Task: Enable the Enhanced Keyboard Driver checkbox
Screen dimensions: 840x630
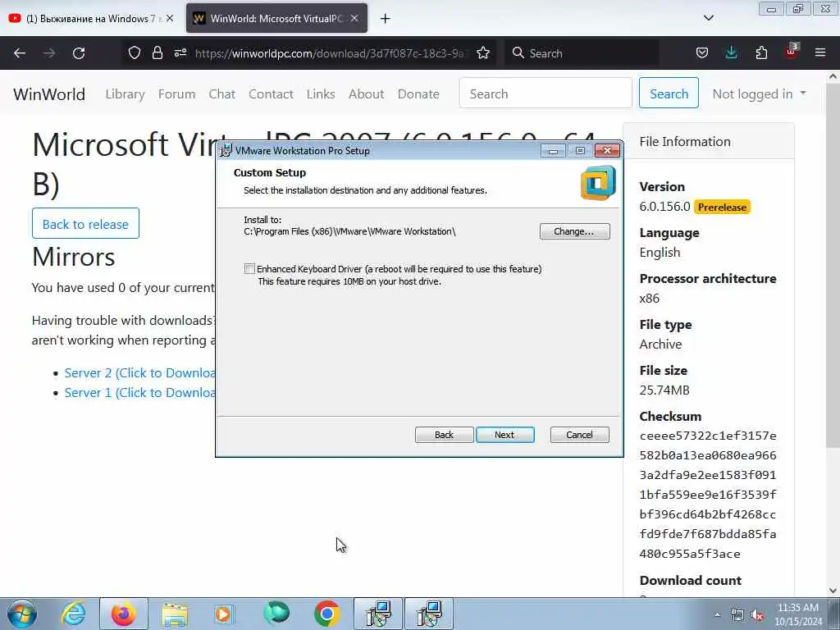Action: pos(249,269)
